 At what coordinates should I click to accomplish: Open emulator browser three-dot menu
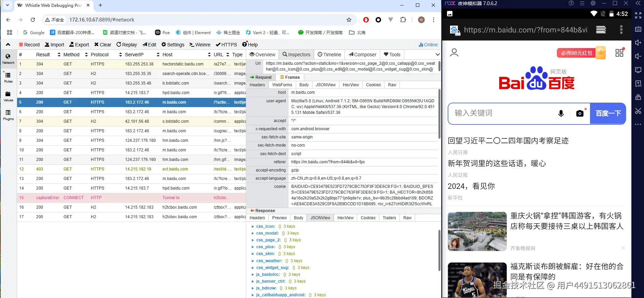point(621,30)
